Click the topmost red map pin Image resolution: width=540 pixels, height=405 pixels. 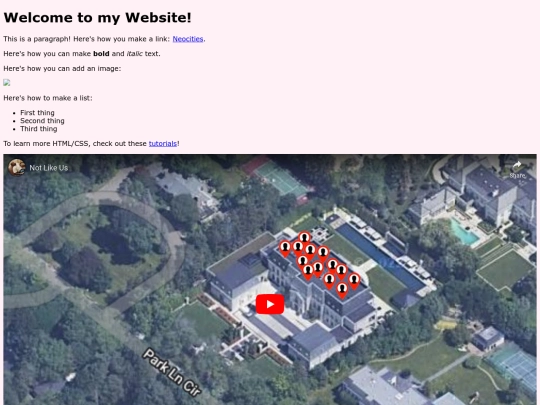tap(304, 239)
